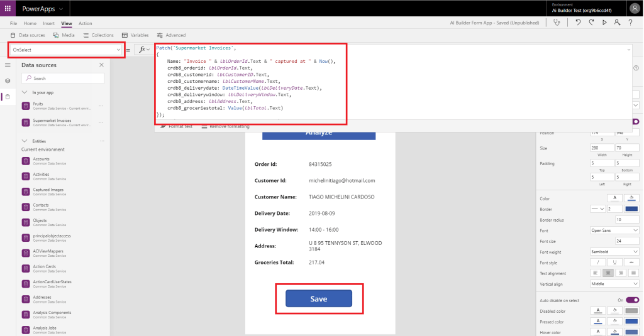Toggle underline font style
The width and height of the screenshot is (644, 336).
click(x=614, y=263)
